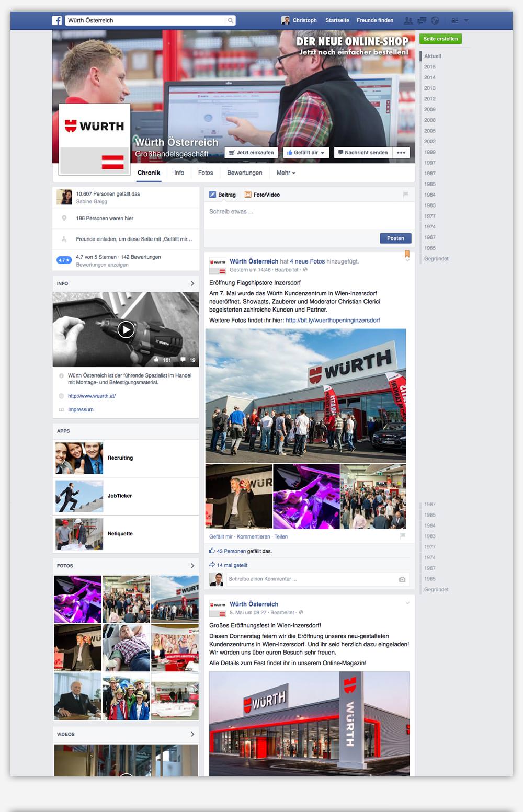The image size is (523, 812).
Task: Open Freunde finden in top bar
Action: tap(375, 20)
